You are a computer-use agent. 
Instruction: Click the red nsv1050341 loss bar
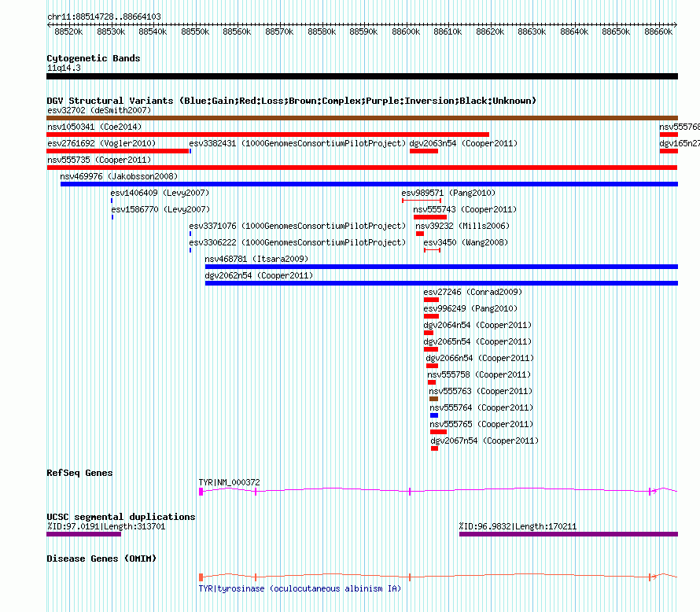click(x=268, y=135)
